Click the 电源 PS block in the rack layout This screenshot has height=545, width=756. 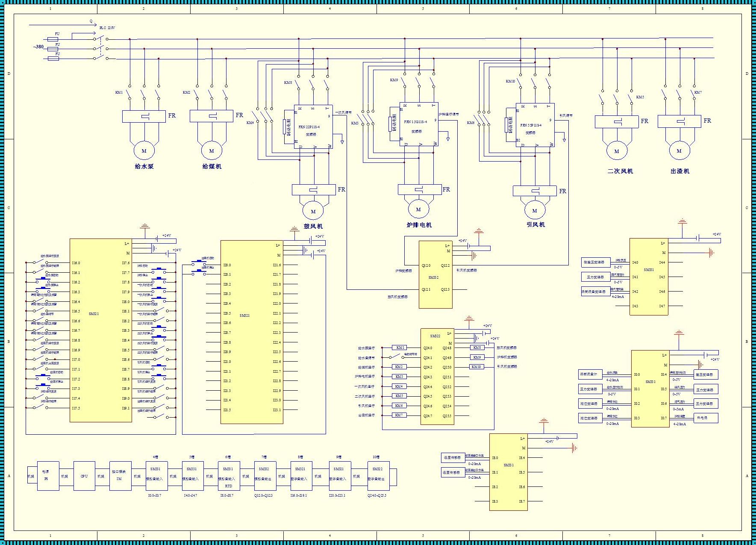pos(48,476)
